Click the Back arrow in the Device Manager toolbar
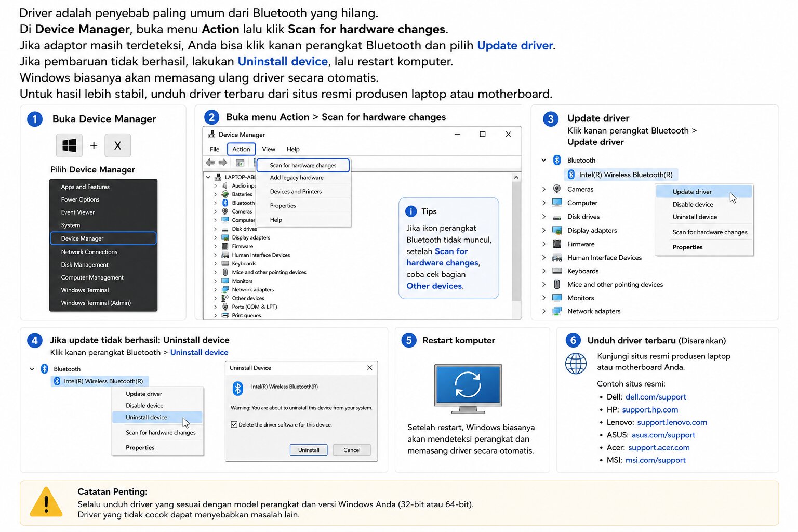 click(210, 163)
